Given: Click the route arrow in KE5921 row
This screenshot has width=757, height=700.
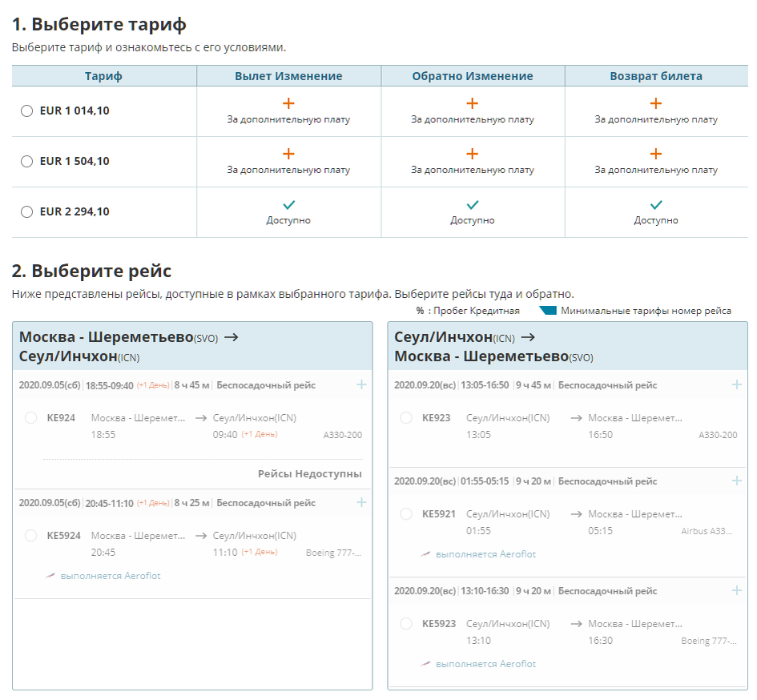Looking at the screenshot, I should (576, 514).
